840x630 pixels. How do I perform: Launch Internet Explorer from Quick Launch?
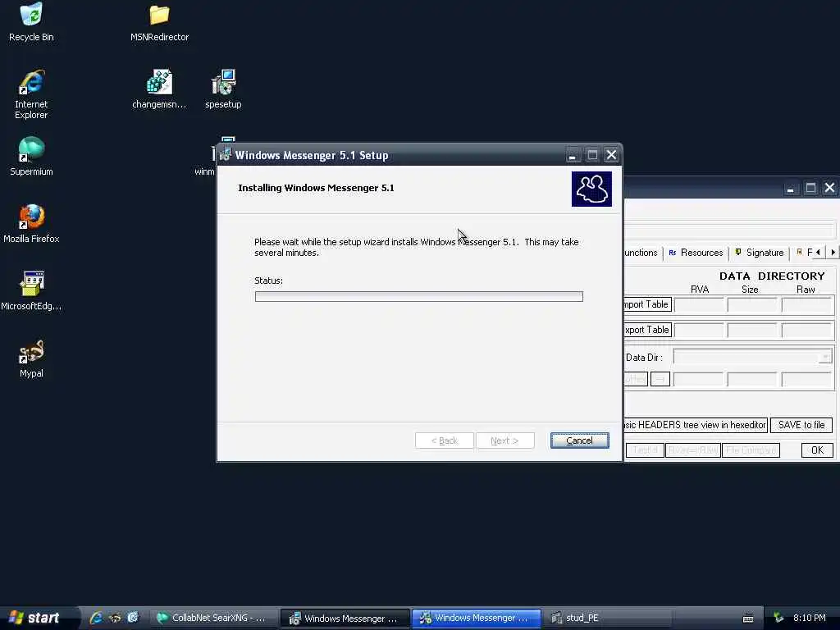96,618
